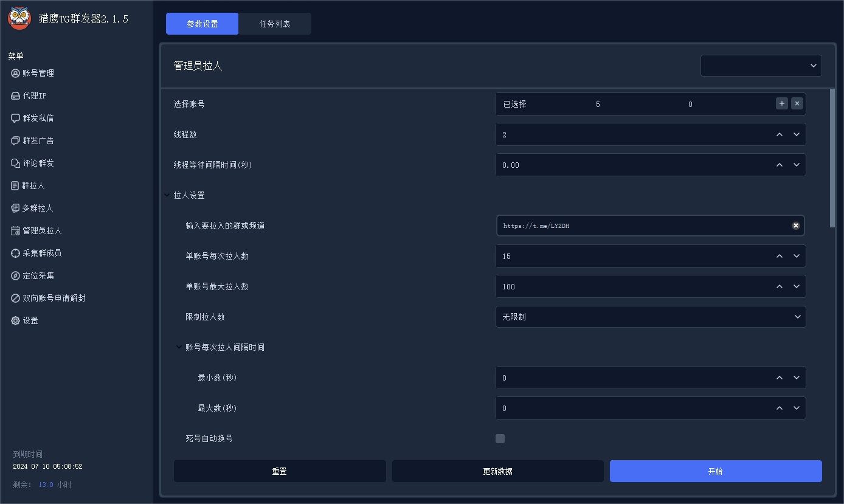
Task: Click the 代理IP sidebar icon
Action: [x=16, y=95]
